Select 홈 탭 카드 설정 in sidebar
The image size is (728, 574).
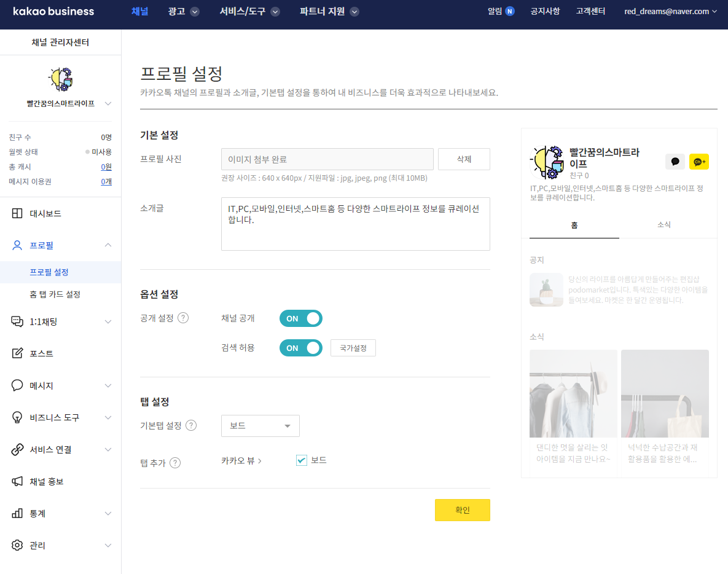pyautogui.click(x=55, y=294)
